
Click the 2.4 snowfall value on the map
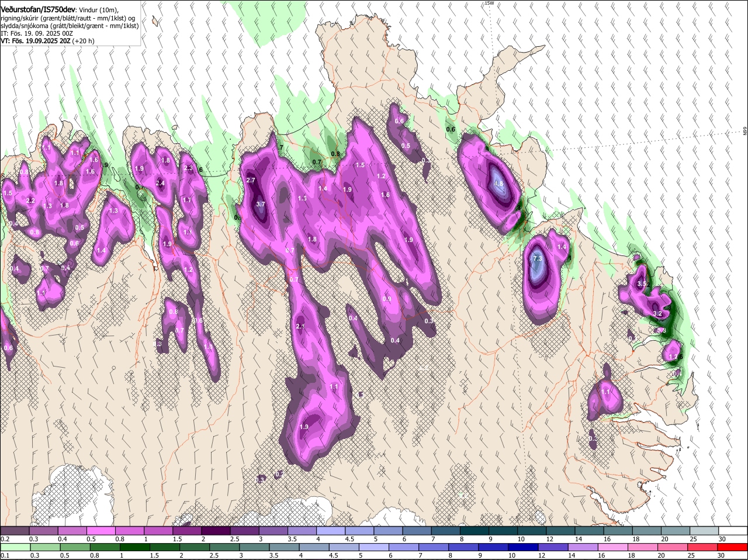161,183
